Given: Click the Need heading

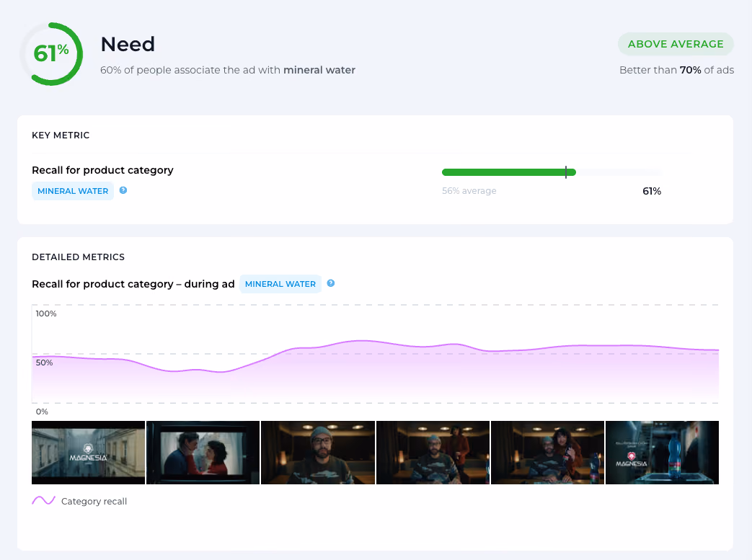Looking at the screenshot, I should point(128,45).
